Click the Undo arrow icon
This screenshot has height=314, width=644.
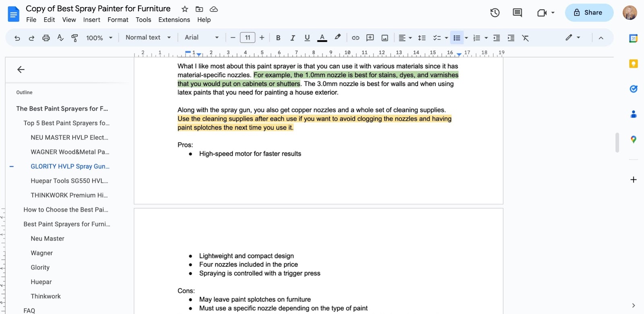tap(17, 38)
